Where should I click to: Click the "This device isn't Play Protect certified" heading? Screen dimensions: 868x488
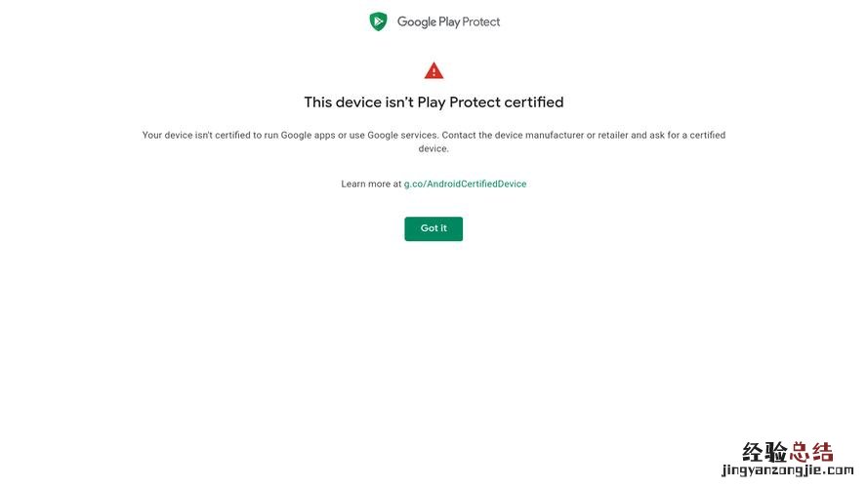click(434, 102)
